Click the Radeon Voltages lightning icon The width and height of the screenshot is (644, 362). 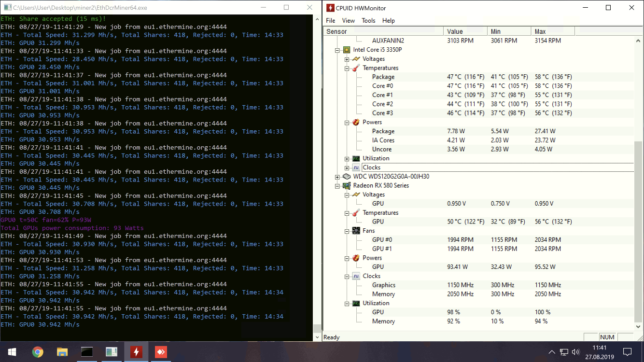(x=356, y=195)
